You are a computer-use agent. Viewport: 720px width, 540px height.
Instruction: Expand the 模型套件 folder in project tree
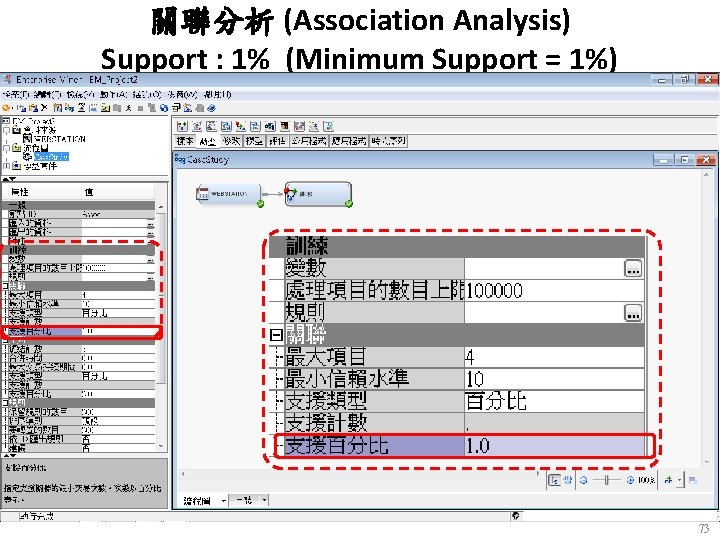pos(6,166)
